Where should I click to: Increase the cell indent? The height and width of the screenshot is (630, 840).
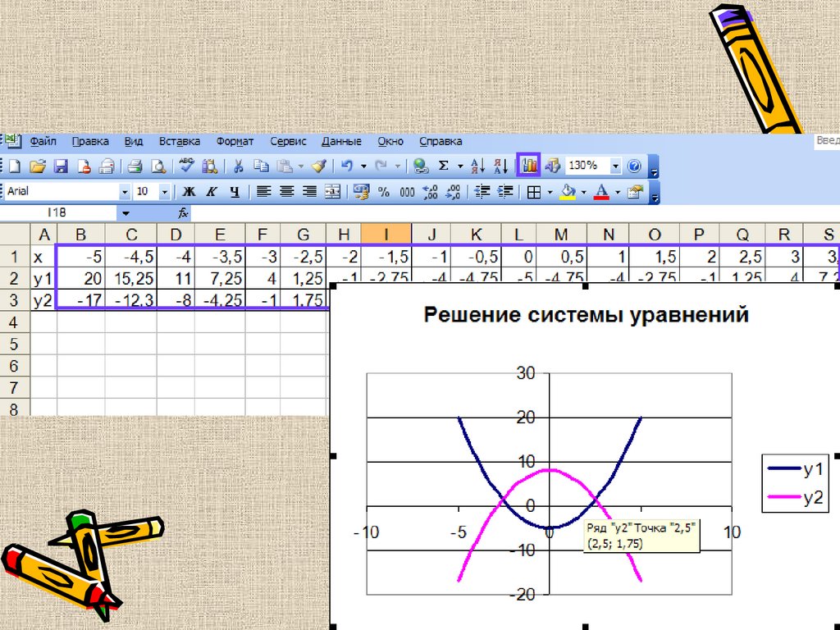pos(505,192)
